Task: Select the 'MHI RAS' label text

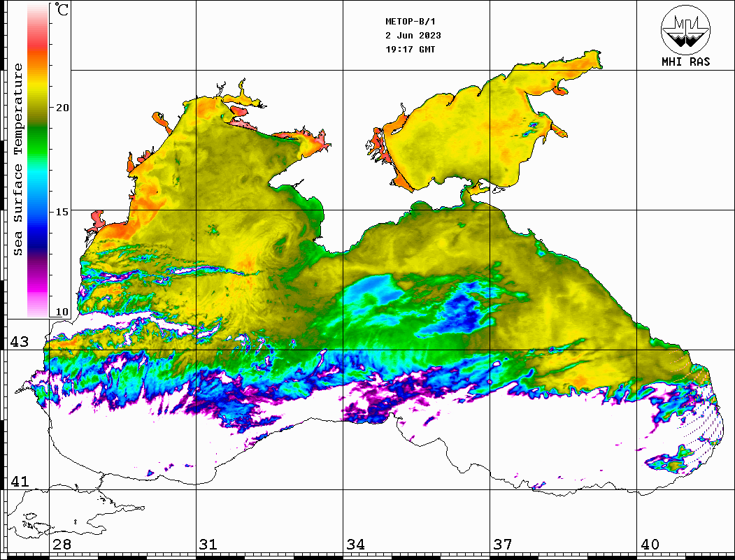Action: coord(686,62)
